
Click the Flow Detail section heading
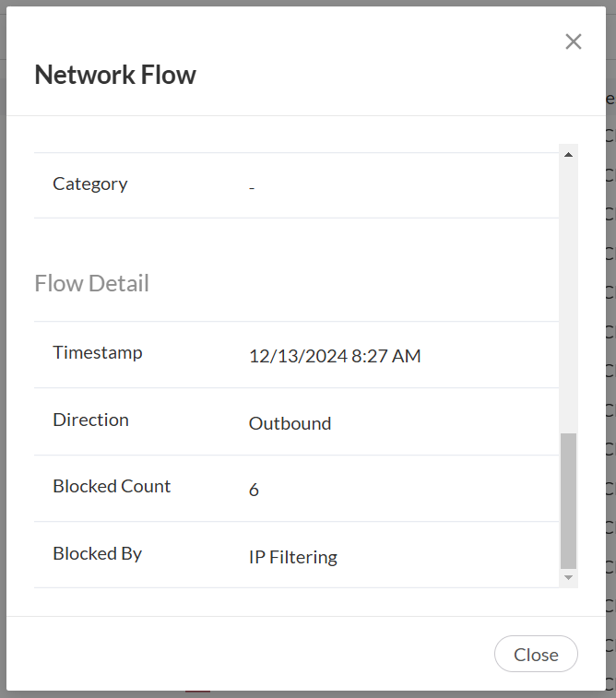click(91, 283)
